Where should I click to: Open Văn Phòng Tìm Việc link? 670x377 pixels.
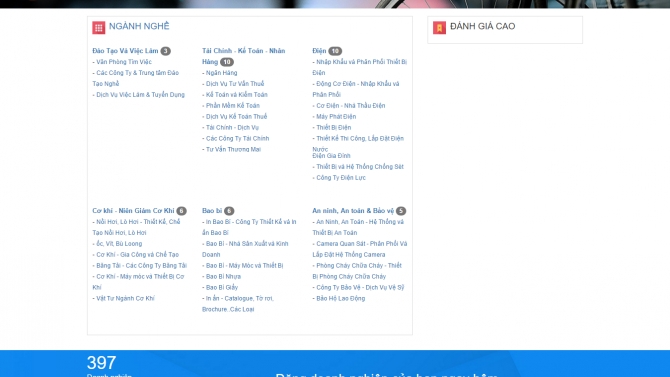click(x=124, y=62)
